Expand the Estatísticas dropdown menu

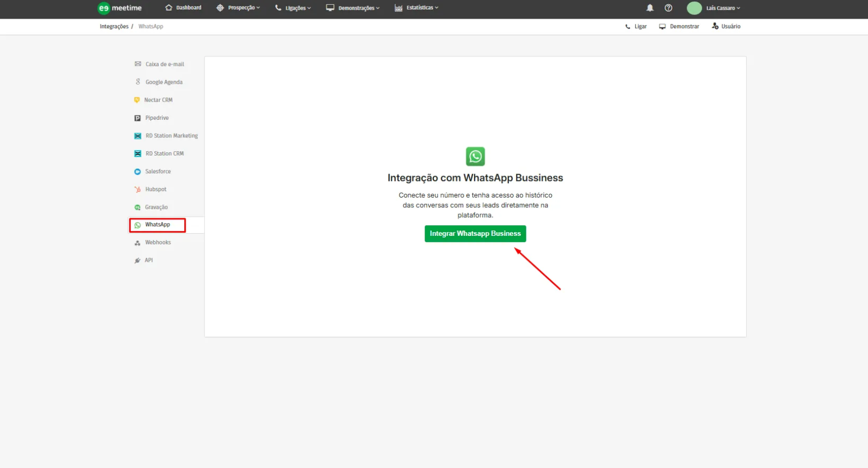(423, 7)
